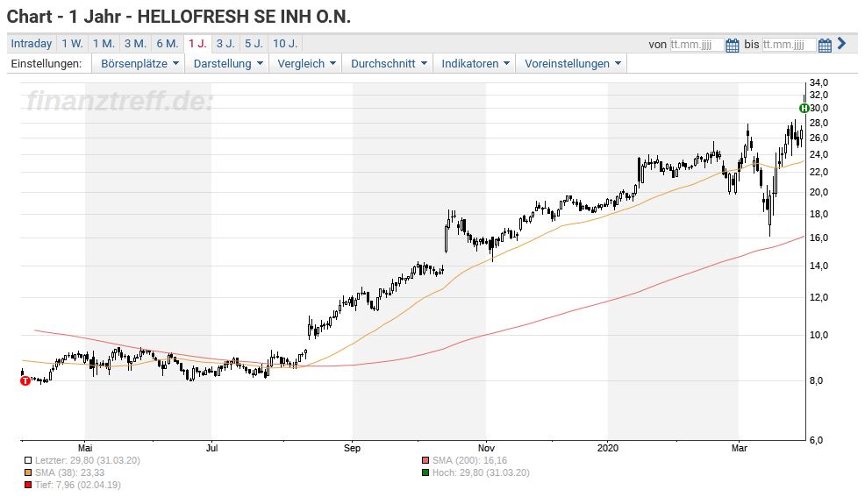Open the 'von' date calendar picker icon
This screenshot has height=504, width=865.
pyautogui.click(x=732, y=46)
